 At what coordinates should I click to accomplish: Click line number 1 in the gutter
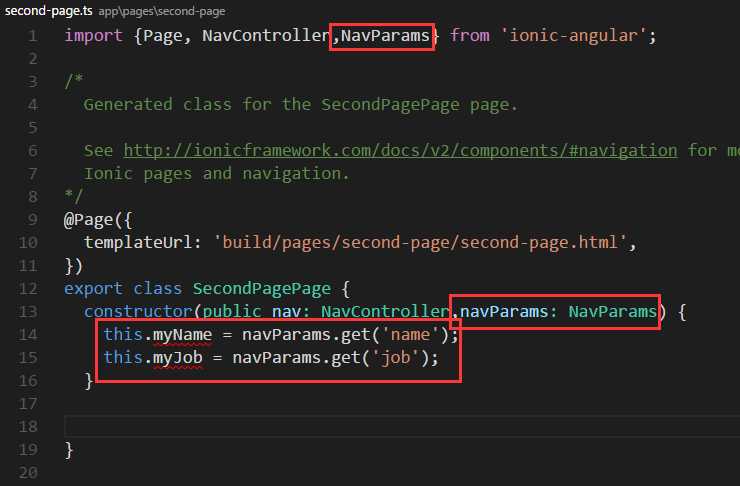33,36
